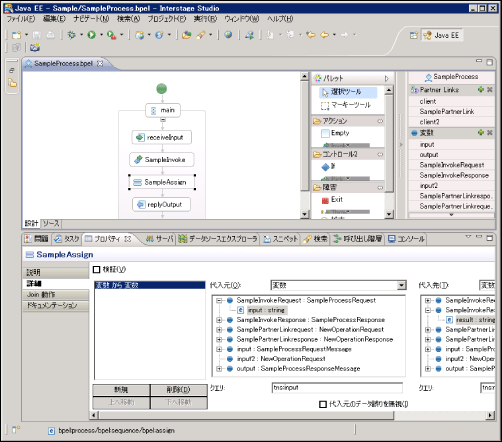Viewport: 502px width, 442px height.
Task: Select the SampleInvoke activity node
Action: coord(162,160)
